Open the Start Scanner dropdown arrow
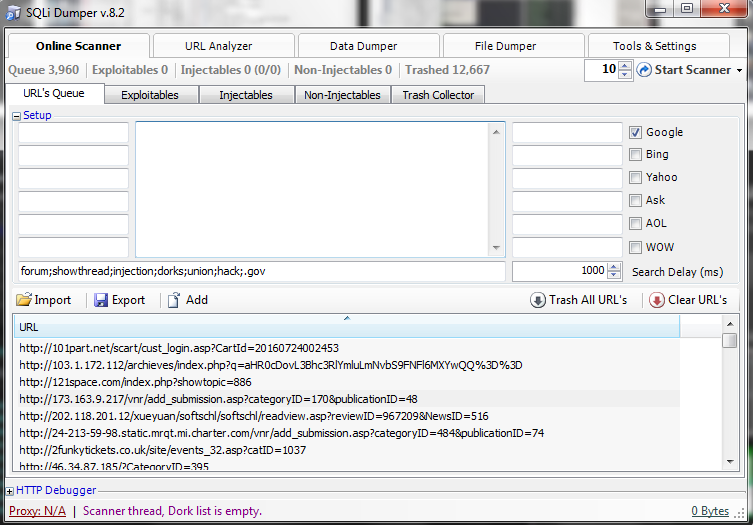This screenshot has height=525, width=753. point(740,71)
